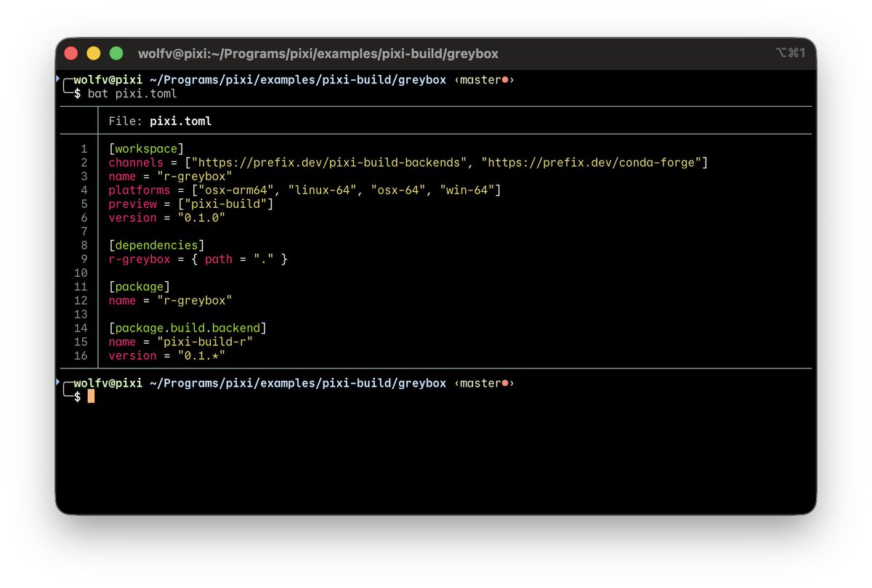The width and height of the screenshot is (872, 588).
Task: Click the 'bat pixi.toml' command text
Action: [132, 94]
